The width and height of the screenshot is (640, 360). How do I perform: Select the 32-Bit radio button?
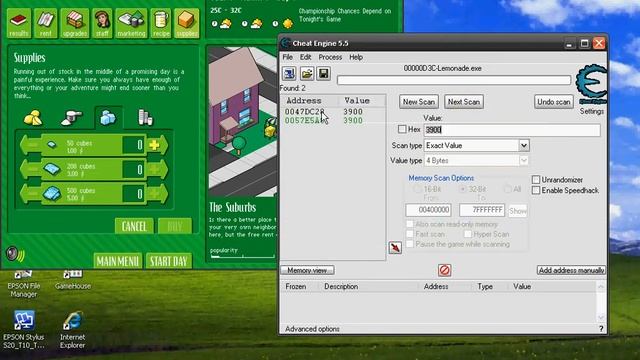tap(463, 189)
